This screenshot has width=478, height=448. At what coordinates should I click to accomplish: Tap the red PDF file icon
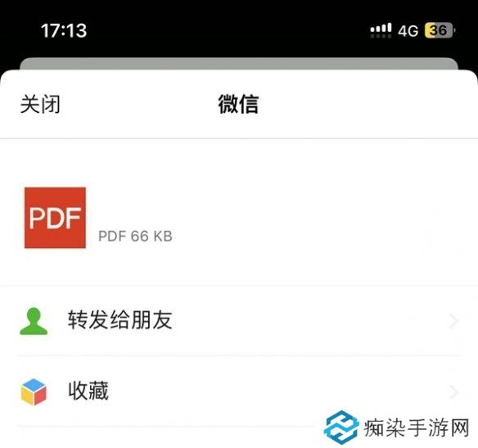pos(55,218)
